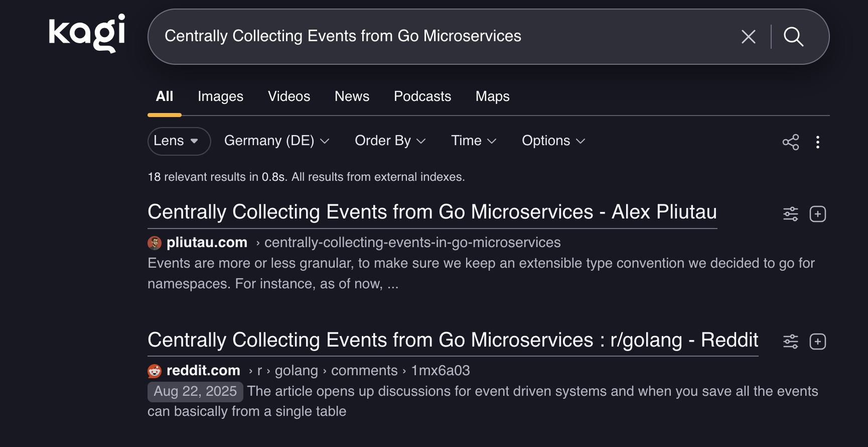This screenshot has width=868, height=447.
Task: Go to the Podcasts tab
Action: 422,96
